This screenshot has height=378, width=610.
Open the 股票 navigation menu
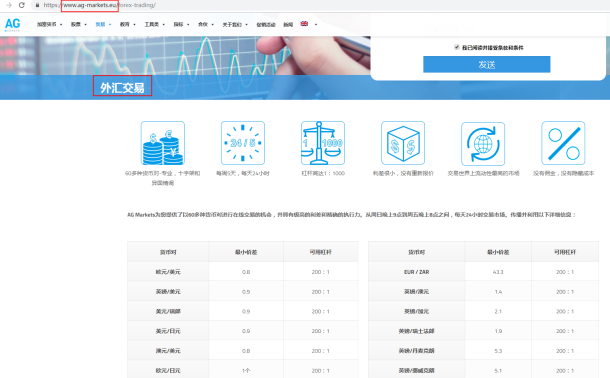(x=75, y=24)
